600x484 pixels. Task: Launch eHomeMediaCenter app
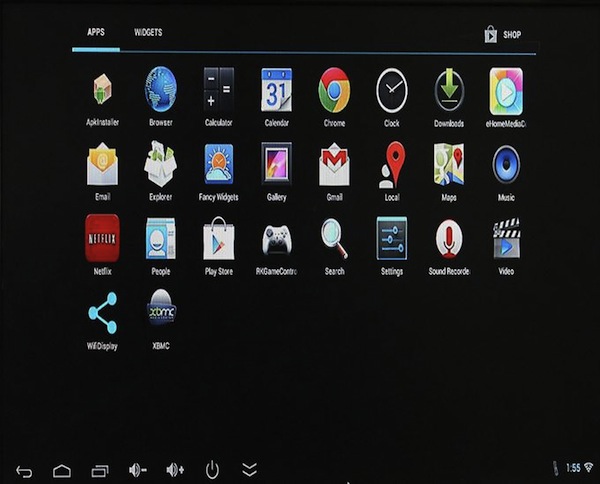(x=506, y=91)
